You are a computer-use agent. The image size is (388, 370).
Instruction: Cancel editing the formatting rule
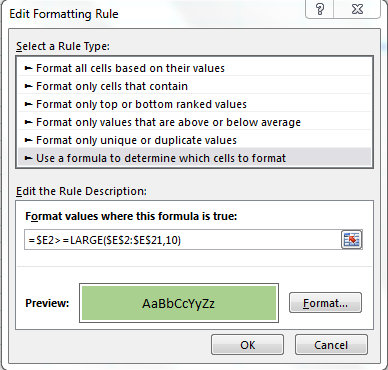tap(331, 345)
